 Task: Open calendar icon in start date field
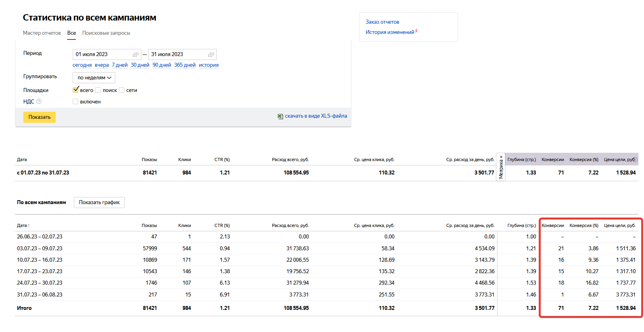[x=135, y=54]
